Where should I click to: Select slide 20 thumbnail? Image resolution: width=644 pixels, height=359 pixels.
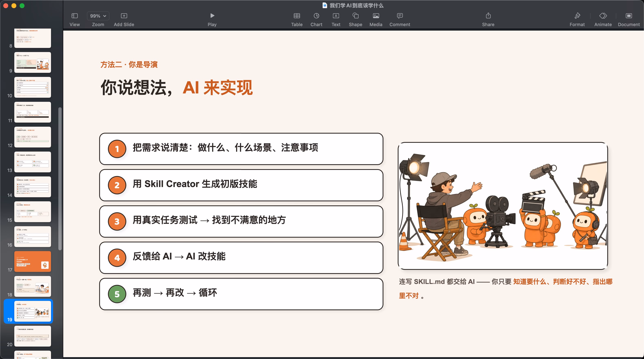coord(32,336)
